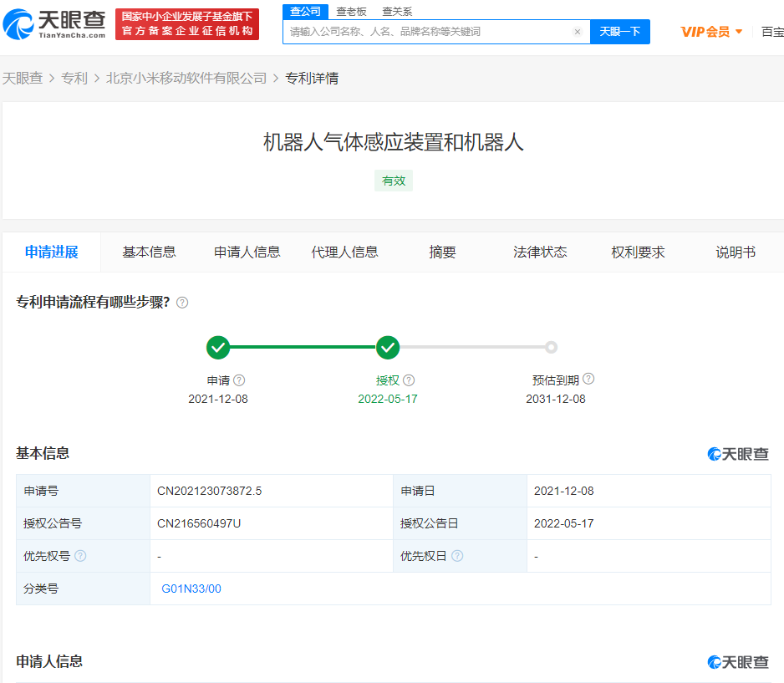Viewport: 784px width, 683px height.
Task: Switch to the 法律状态 tab
Action: [540, 252]
